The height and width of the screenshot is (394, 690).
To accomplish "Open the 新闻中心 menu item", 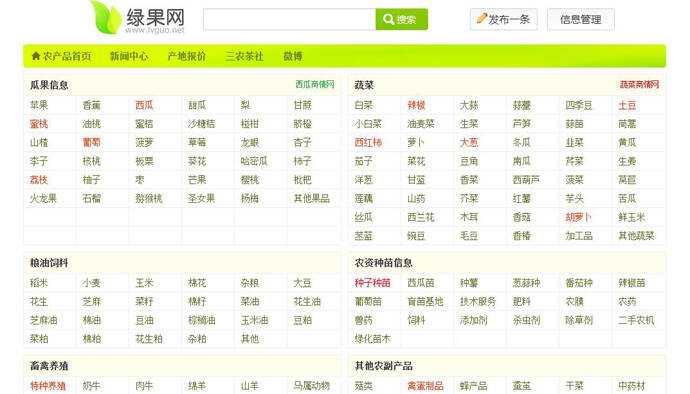I will (x=129, y=56).
